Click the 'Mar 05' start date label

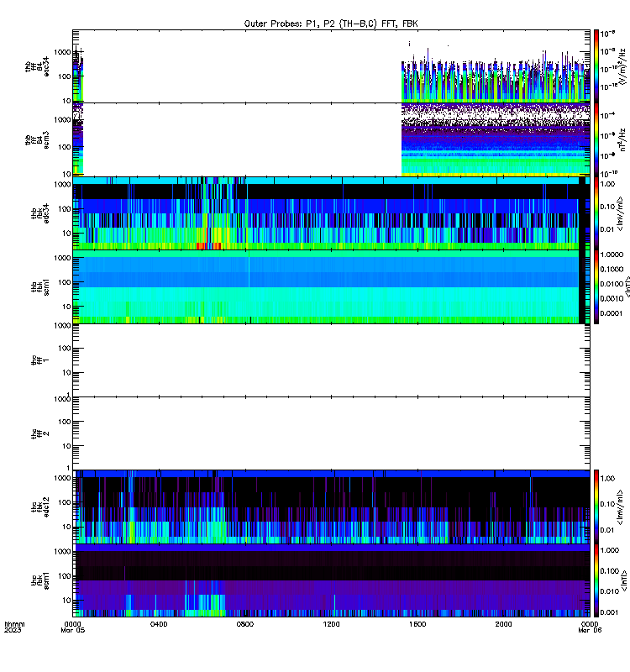point(73,630)
